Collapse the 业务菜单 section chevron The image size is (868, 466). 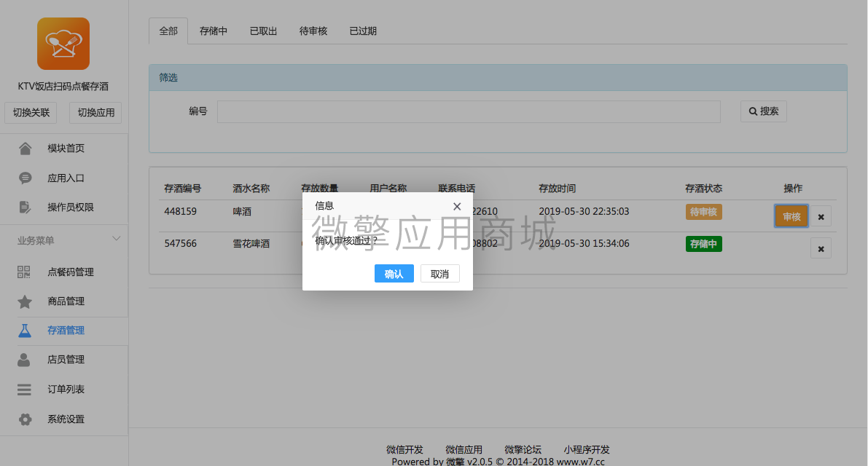[x=117, y=239]
